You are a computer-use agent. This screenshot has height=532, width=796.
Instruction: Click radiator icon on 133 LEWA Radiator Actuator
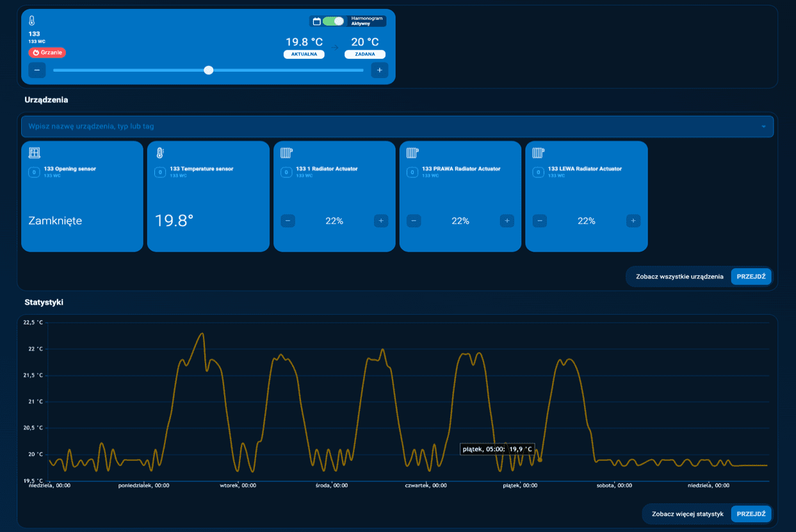pos(539,153)
